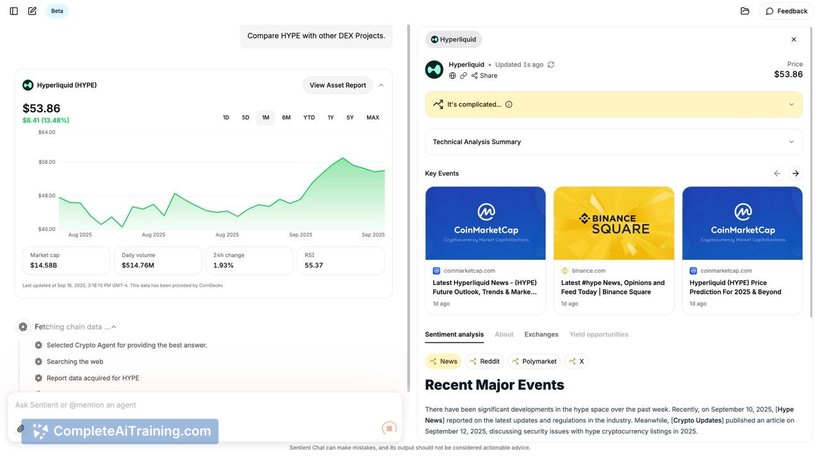Collapse the Fetching chain data steps

[x=113, y=327]
